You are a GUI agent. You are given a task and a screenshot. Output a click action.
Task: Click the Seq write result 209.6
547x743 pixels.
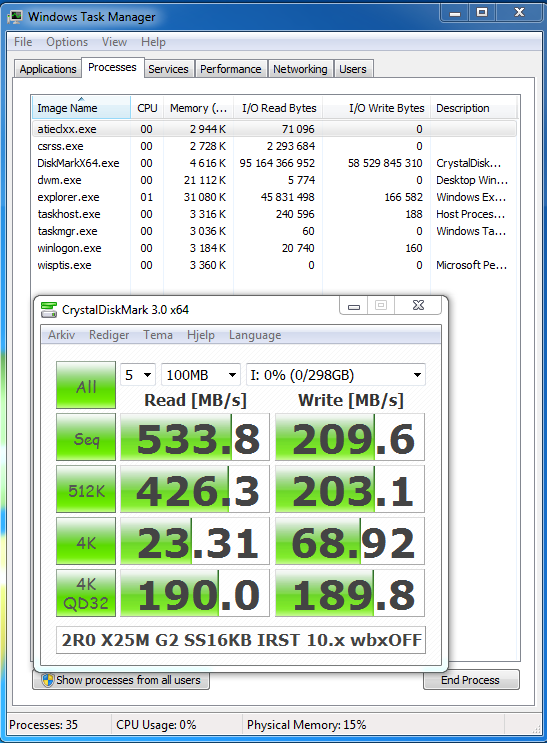click(x=350, y=437)
